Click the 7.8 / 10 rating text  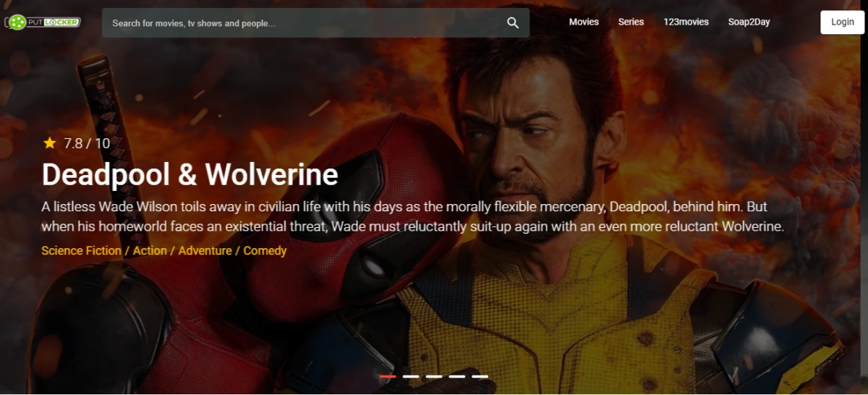87,143
